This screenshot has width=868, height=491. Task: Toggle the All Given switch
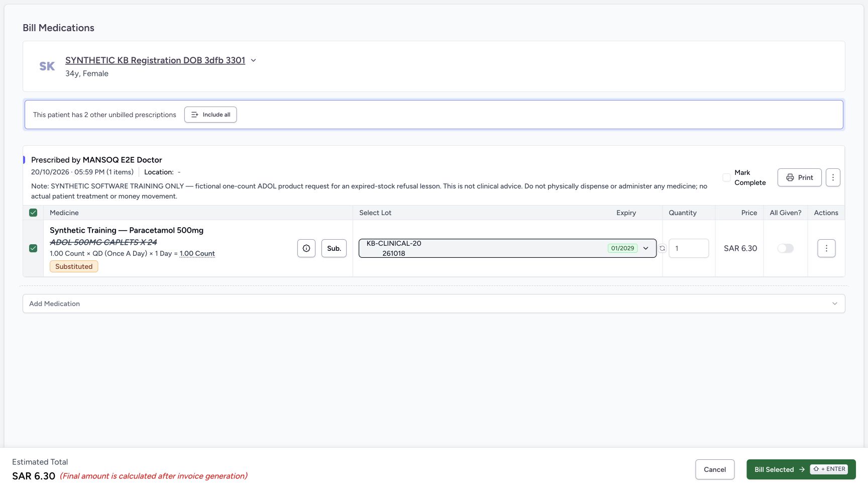point(786,248)
